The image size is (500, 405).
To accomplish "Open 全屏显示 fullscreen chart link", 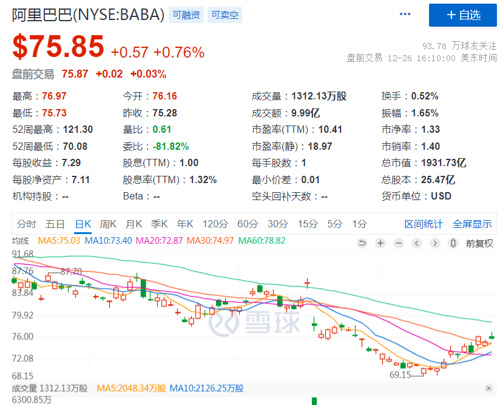I will (x=472, y=224).
